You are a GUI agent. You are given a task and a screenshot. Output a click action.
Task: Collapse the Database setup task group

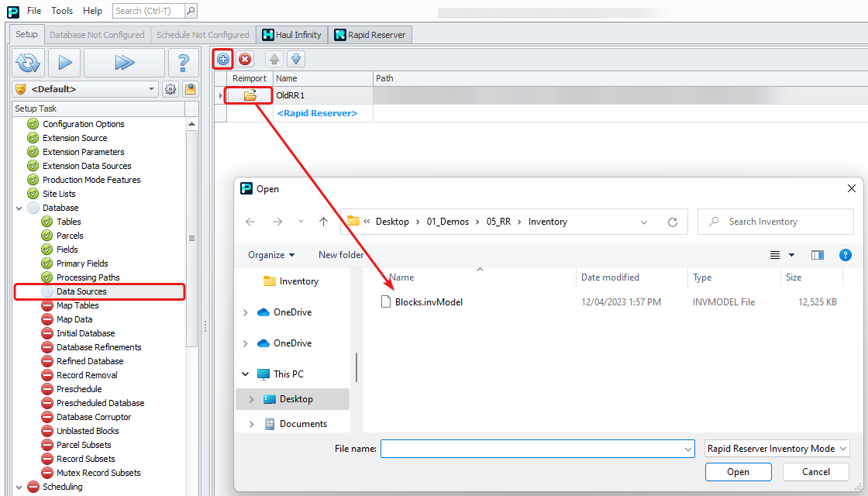click(x=19, y=208)
